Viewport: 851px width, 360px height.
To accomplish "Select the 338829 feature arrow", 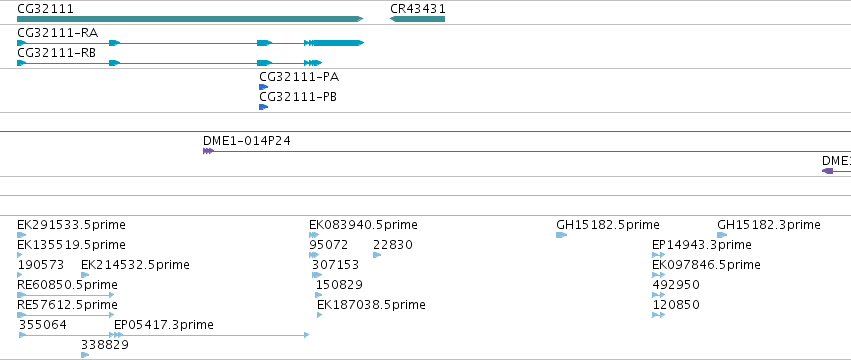I will [x=85, y=355].
